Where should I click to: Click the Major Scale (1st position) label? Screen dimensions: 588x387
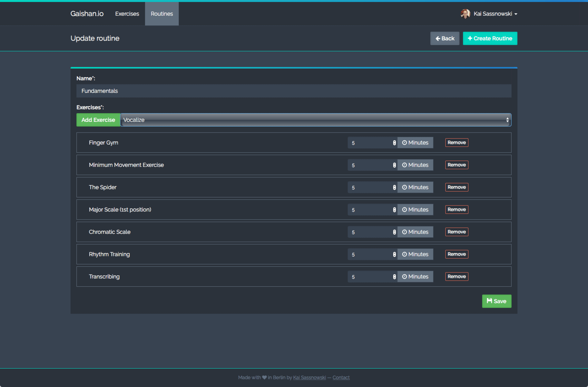[120, 210]
